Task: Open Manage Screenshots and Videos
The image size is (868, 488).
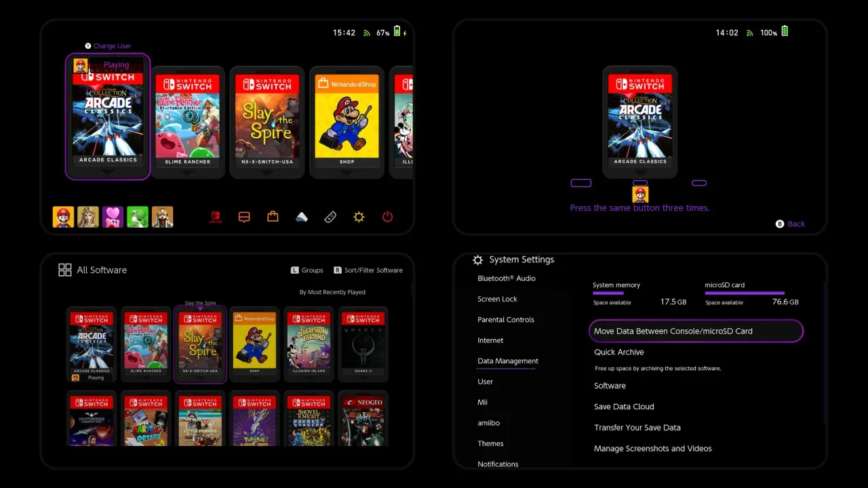Action: tap(653, 449)
